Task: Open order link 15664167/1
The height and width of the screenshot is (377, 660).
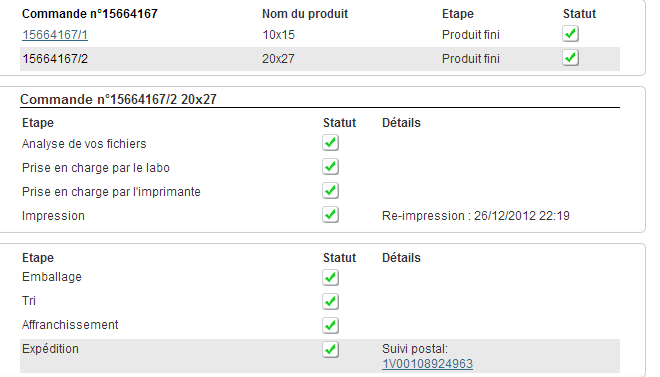Action: point(55,35)
